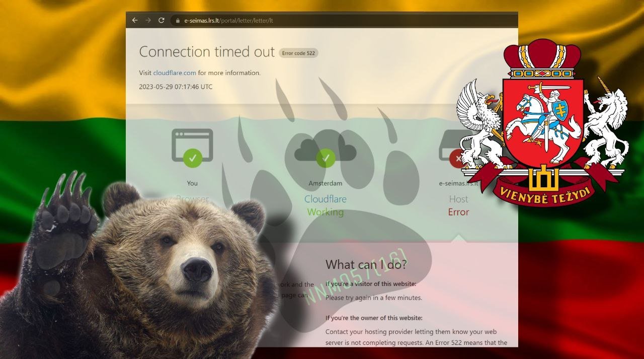
Task: Click the Lithuanian coat of arms image
Action: coord(543,123)
